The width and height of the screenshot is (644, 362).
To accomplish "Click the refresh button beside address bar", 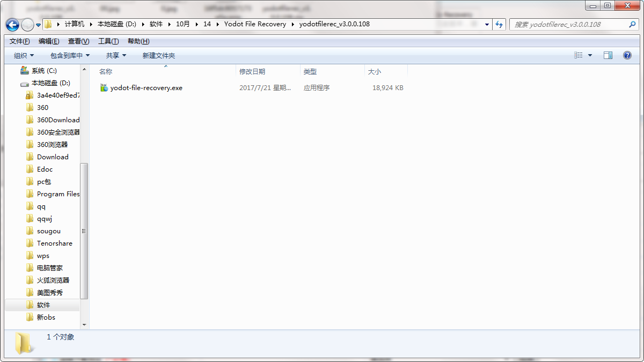I will click(500, 24).
